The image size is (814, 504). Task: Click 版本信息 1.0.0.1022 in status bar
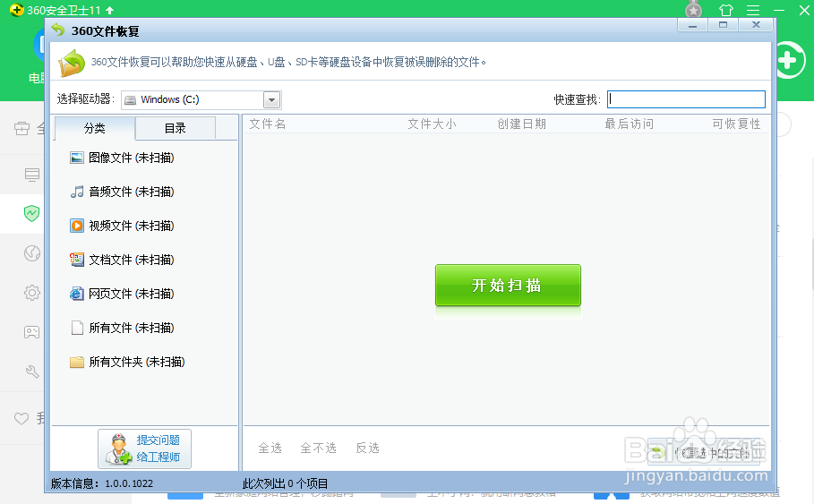[102, 483]
